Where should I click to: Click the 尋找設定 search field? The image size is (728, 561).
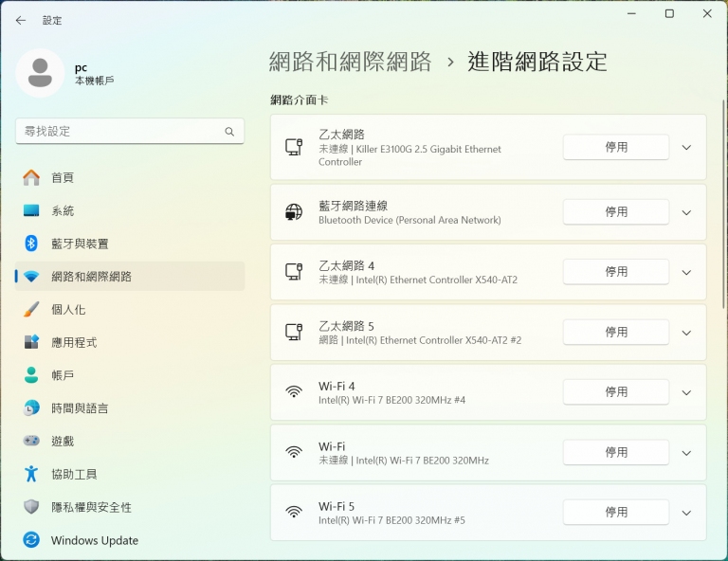point(130,132)
